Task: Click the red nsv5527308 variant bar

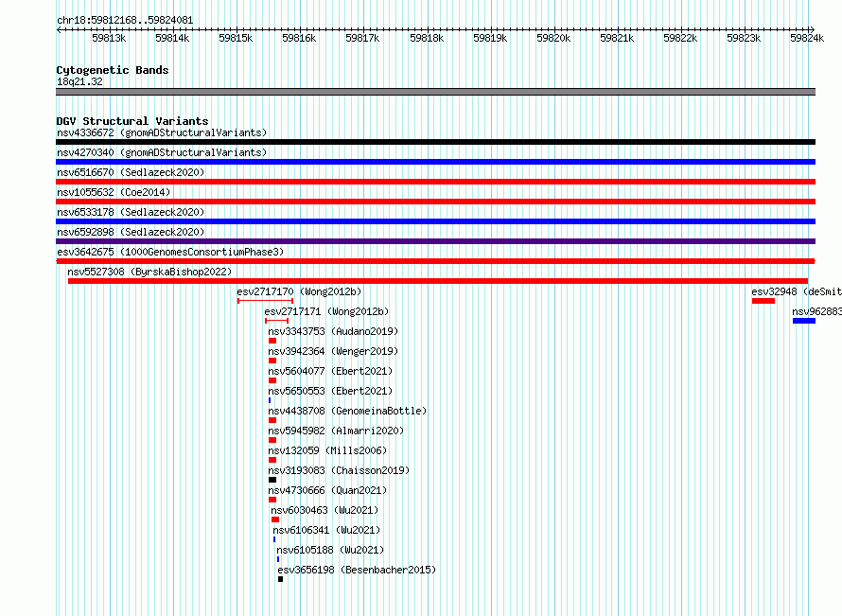Action: point(438,281)
